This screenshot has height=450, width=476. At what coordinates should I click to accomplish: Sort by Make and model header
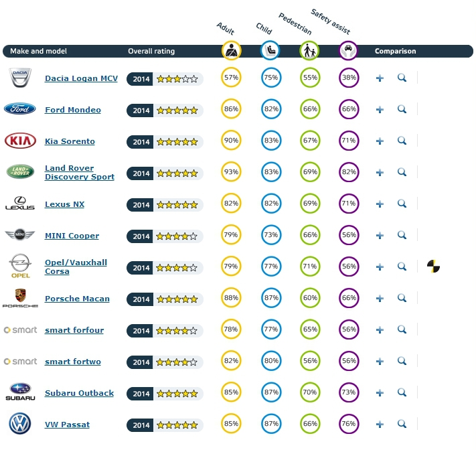pos(37,52)
